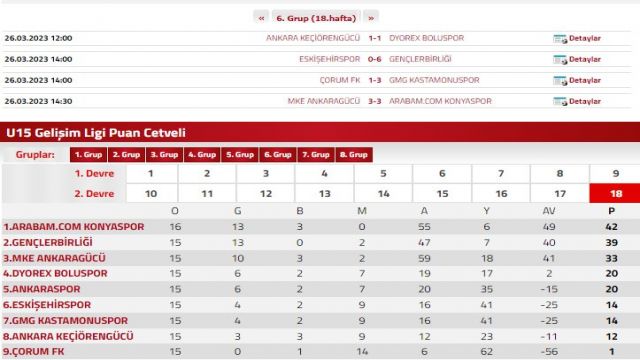Viewport: 640px width, 360px height.
Task: Open details icon for Ankara Keçiörengücü match
Action: (x=560, y=39)
